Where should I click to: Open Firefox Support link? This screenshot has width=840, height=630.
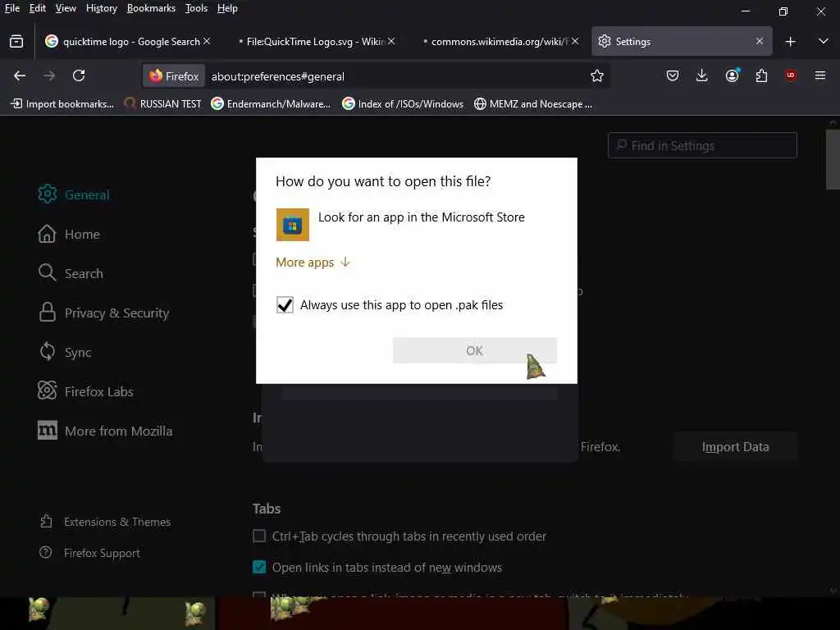tap(90, 553)
